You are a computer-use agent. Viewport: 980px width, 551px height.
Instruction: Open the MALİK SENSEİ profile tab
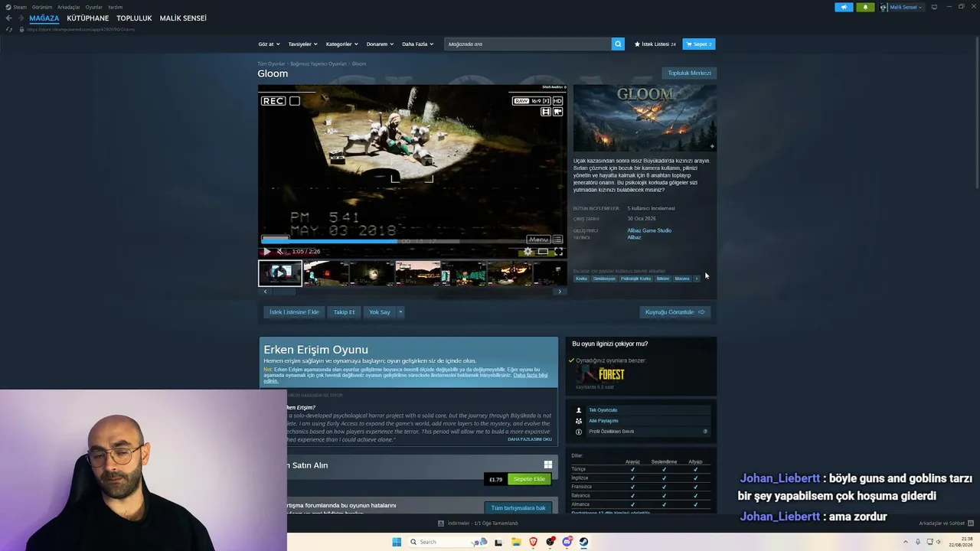[183, 18]
